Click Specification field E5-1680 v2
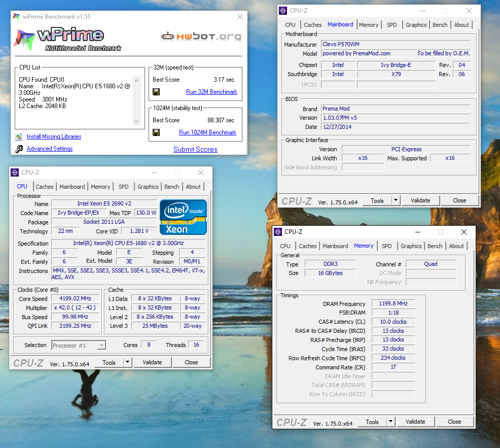 (128, 243)
